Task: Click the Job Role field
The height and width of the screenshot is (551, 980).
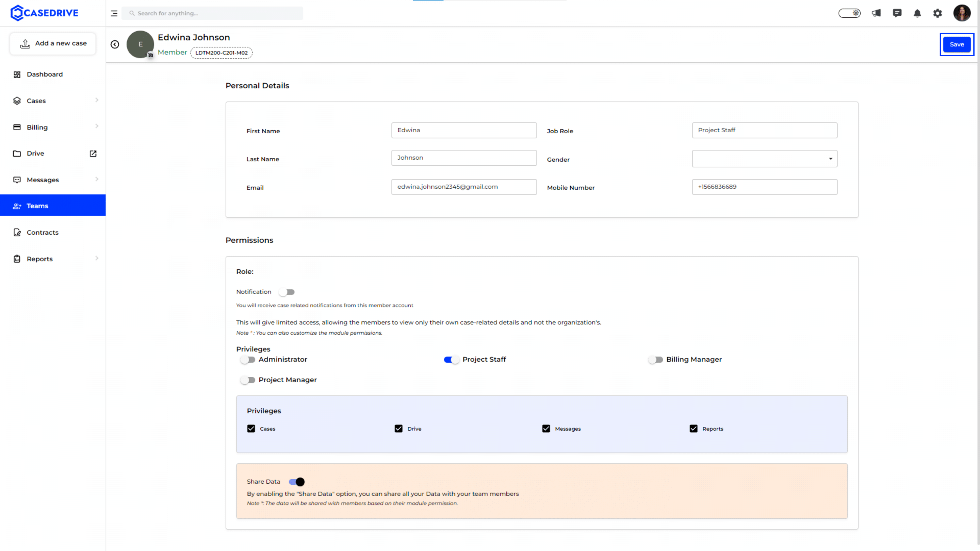Action: click(x=764, y=130)
